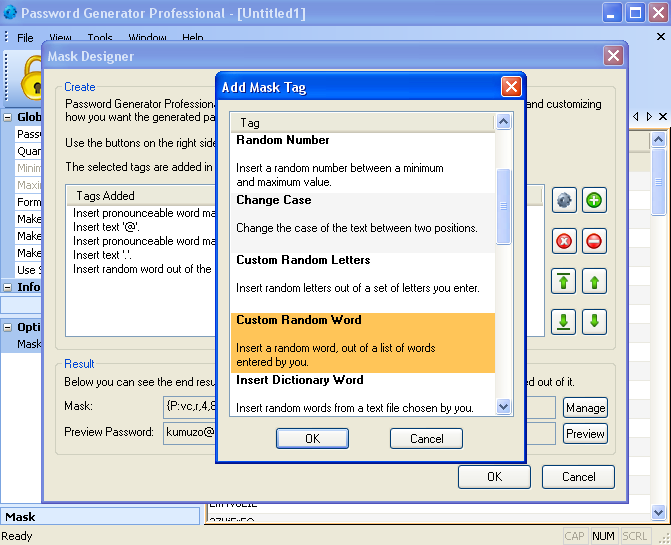Click the tag list scroll down arrow

[x=504, y=406]
